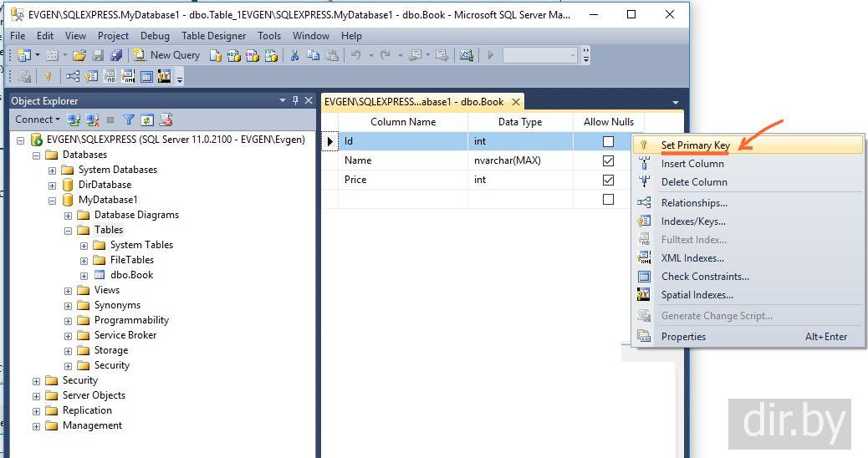The image size is (868, 458).
Task: Click the Analysis Services XMLA Query icon
Action: tap(271, 55)
